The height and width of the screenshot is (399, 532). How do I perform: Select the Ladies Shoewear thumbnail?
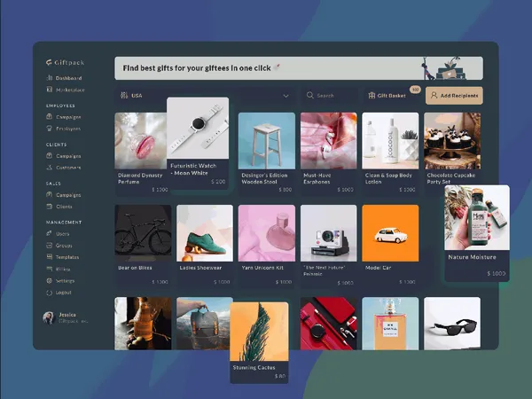coord(205,233)
